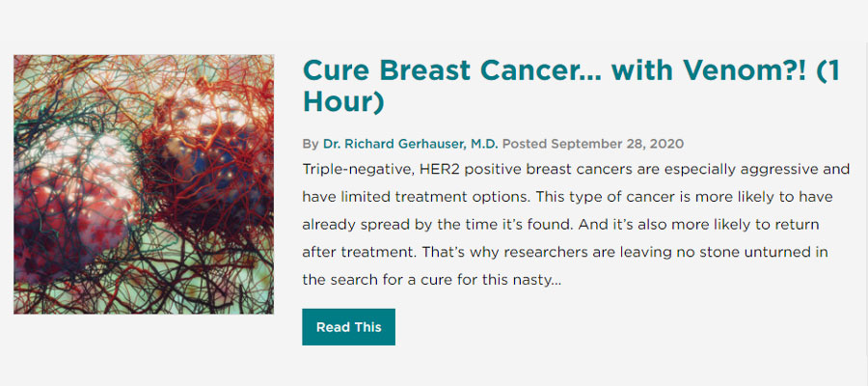868x386 pixels.
Task: Click the excerpt line starting "Triple-negative"
Action: pos(576,169)
